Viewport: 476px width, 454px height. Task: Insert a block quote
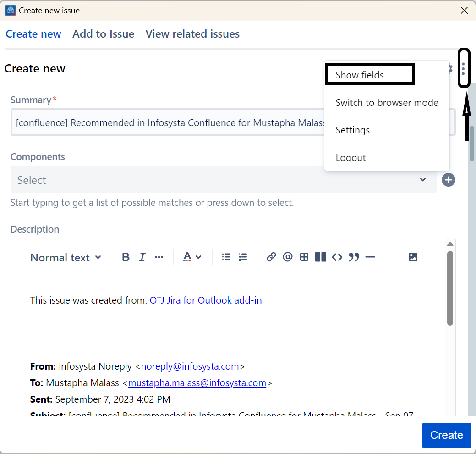tap(354, 257)
